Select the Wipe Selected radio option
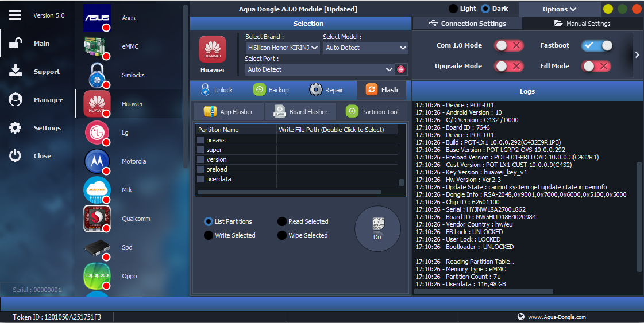Image resolution: width=644 pixels, height=323 pixels. pos(281,235)
